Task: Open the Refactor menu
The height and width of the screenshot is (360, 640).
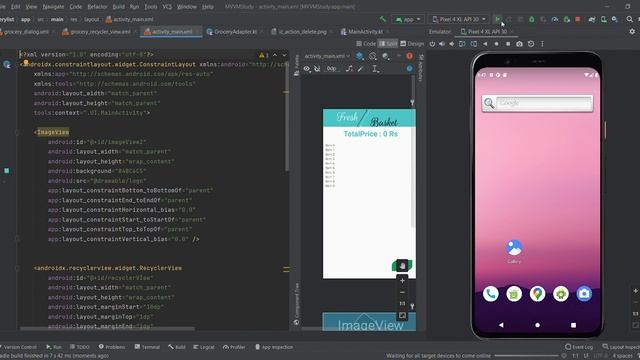Action: pos(98,7)
